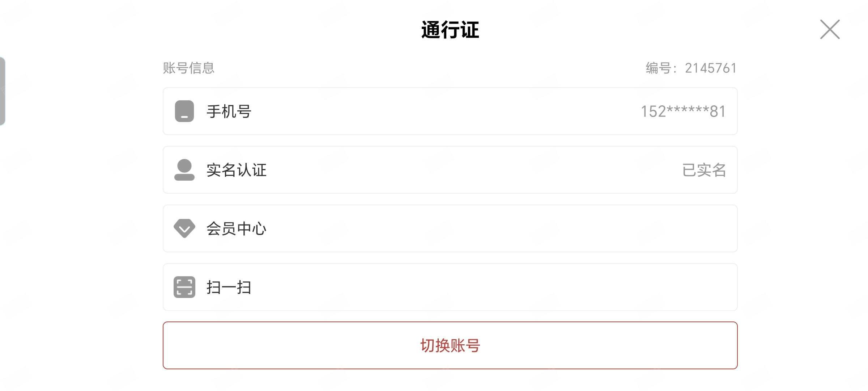Close the 通行证 dialog with the X
This screenshot has height=391, width=868.
coord(830,29)
